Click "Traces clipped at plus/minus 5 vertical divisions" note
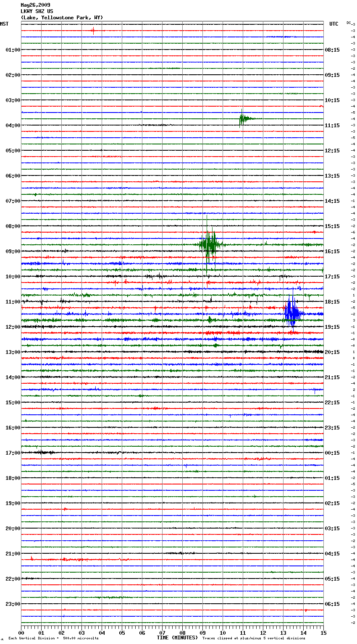 [254, 639]
